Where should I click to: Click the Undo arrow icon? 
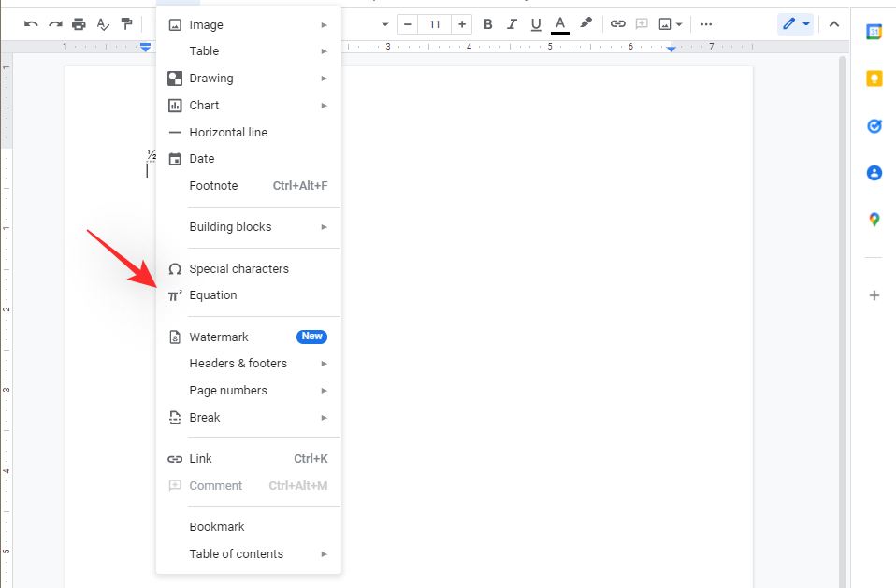[x=31, y=24]
